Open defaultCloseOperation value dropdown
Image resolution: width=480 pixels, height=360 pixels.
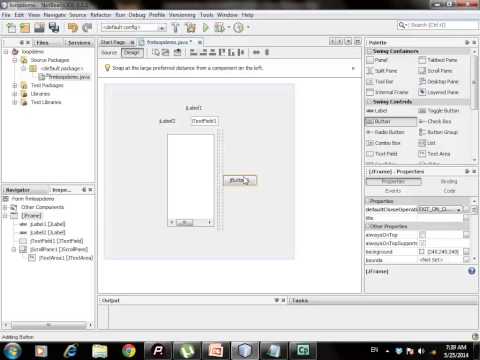pyautogui.click(x=459, y=210)
